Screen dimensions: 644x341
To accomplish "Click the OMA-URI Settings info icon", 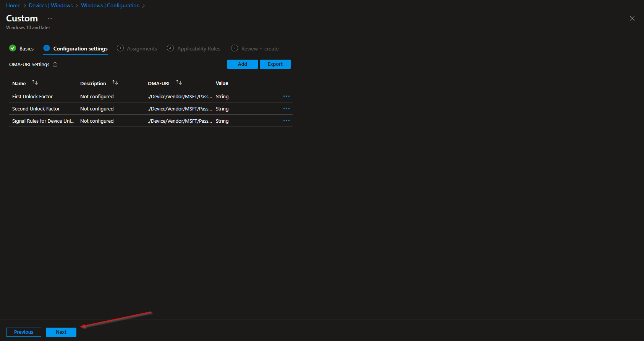I will pyautogui.click(x=55, y=65).
